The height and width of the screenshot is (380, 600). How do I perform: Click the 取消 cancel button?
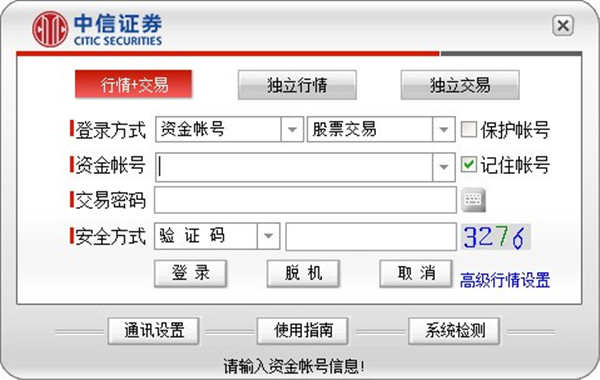pos(416,273)
